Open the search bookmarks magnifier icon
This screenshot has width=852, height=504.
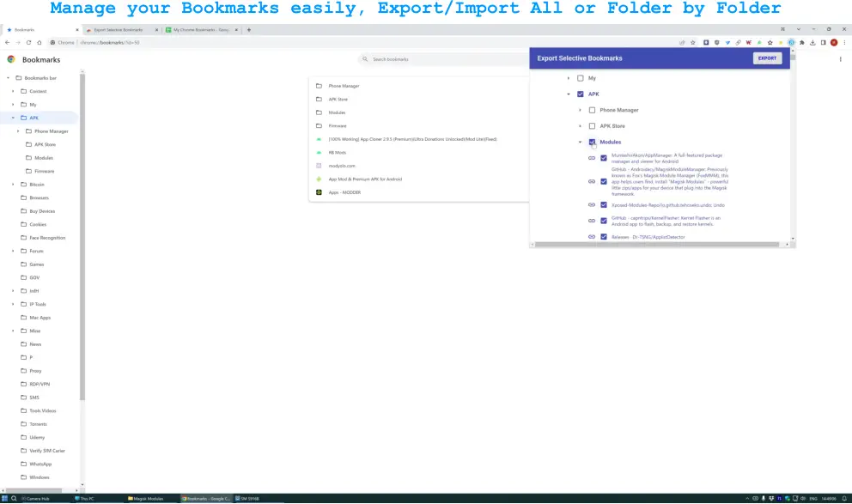[x=365, y=59]
